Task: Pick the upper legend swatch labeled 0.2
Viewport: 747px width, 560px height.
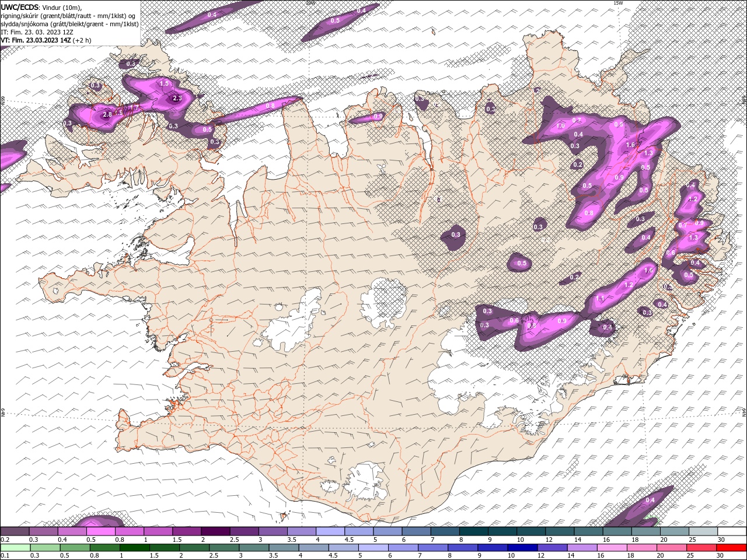Action: (x=15, y=531)
